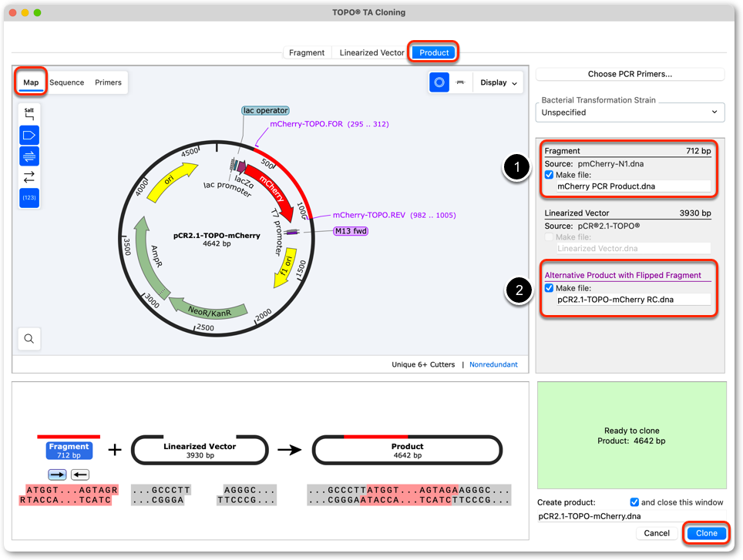Edit Create product pCR2.1-TOPO-mCherry.dna field
Image resolution: width=743 pixels, height=560 pixels.
(x=631, y=516)
